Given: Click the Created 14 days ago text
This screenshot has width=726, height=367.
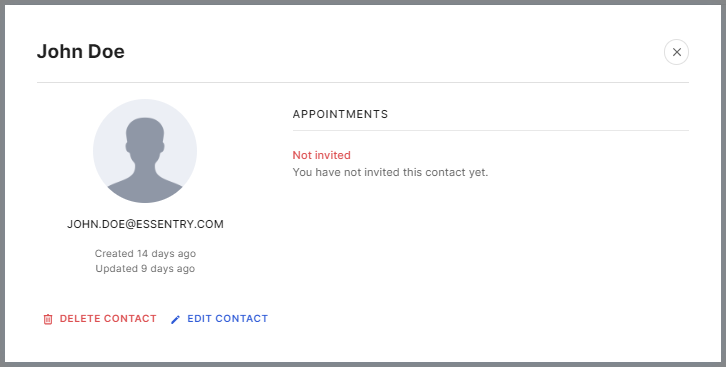Looking at the screenshot, I should [145, 254].
